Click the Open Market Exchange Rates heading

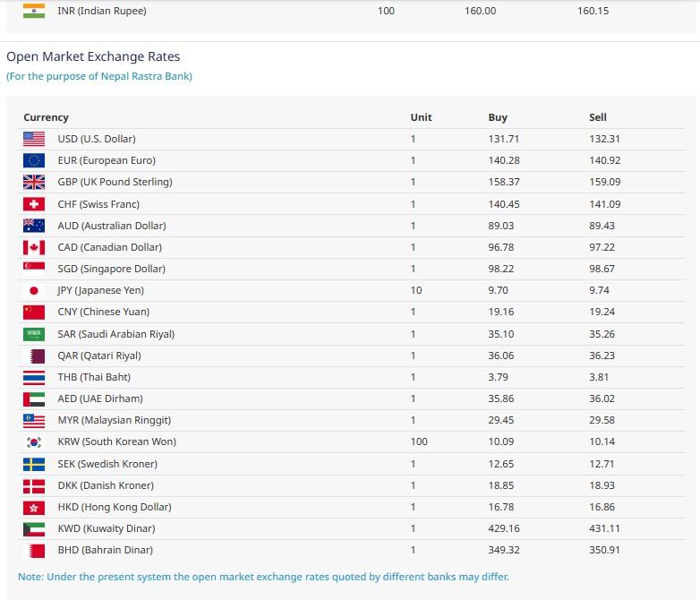[93, 56]
